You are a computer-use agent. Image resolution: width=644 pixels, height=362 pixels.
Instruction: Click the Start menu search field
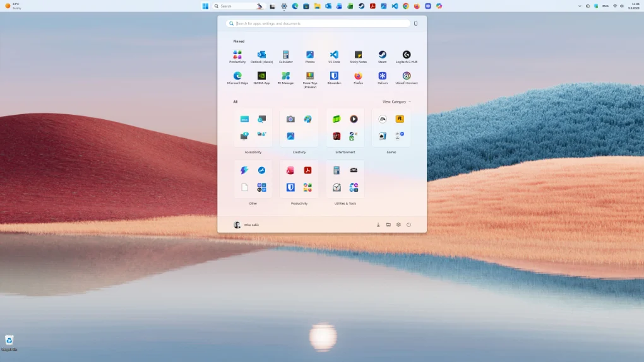(x=318, y=23)
